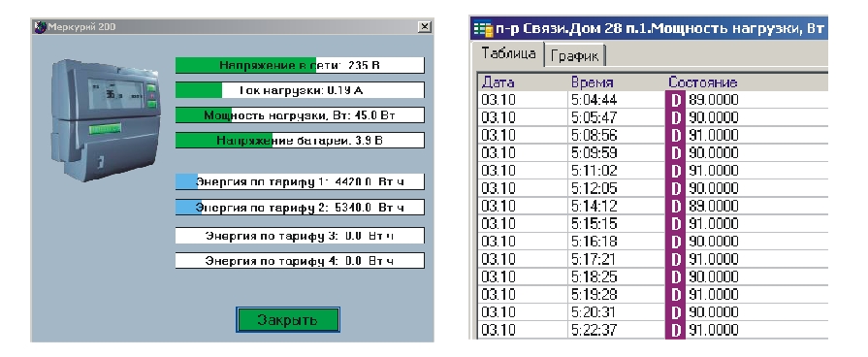Click the D icon in the 5:04:44 row

click(x=675, y=100)
